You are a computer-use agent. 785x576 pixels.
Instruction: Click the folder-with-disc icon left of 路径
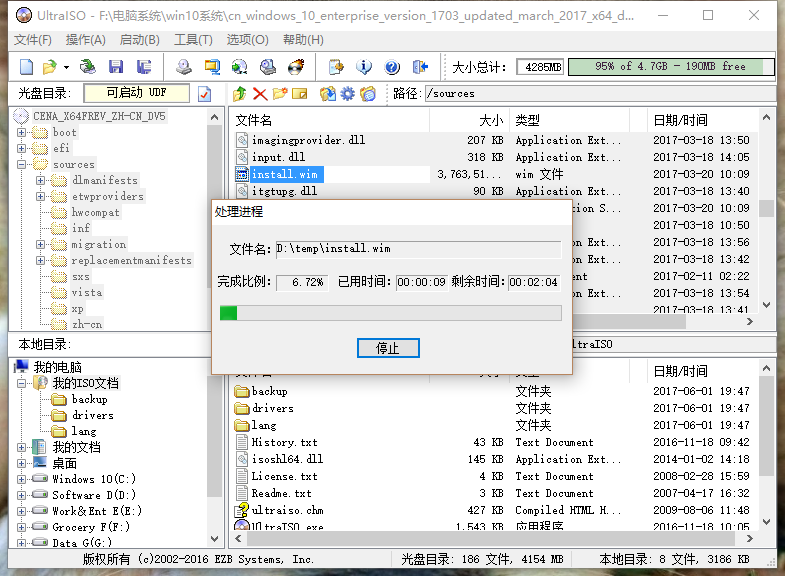pyautogui.click(x=368, y=94)
